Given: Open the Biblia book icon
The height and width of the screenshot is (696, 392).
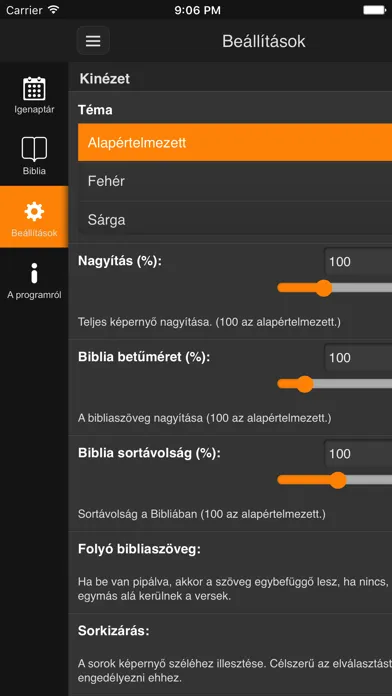Looking at the screenshot, I should click(x=34, y=150).
